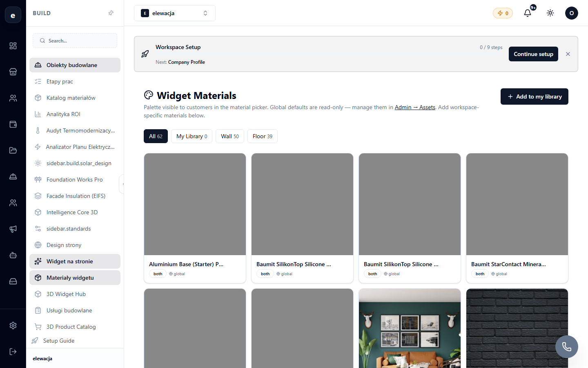Image resolution: width=588 pixels, height=368 pixels.
Task: Open the settings gear in the left rail
Action: point(13,325)
